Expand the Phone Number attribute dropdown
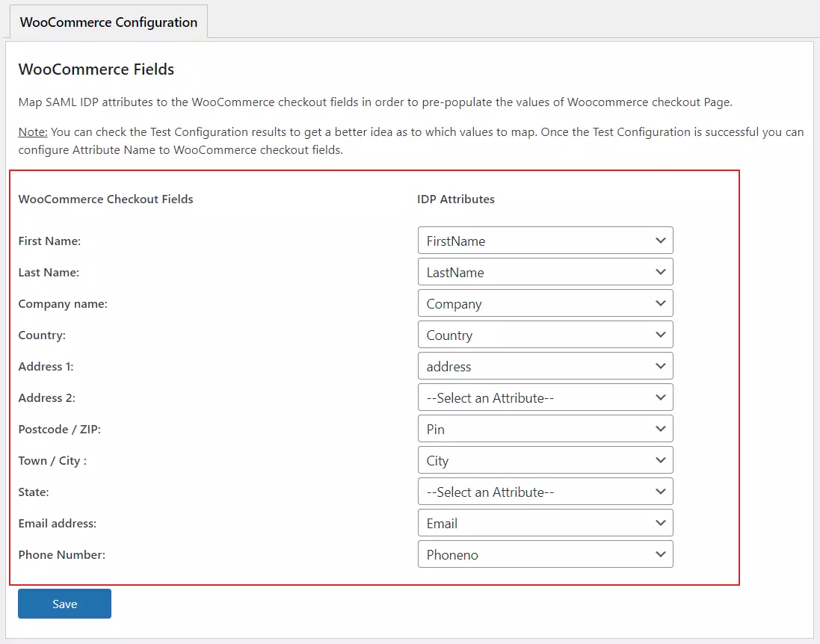 [546, 554]
